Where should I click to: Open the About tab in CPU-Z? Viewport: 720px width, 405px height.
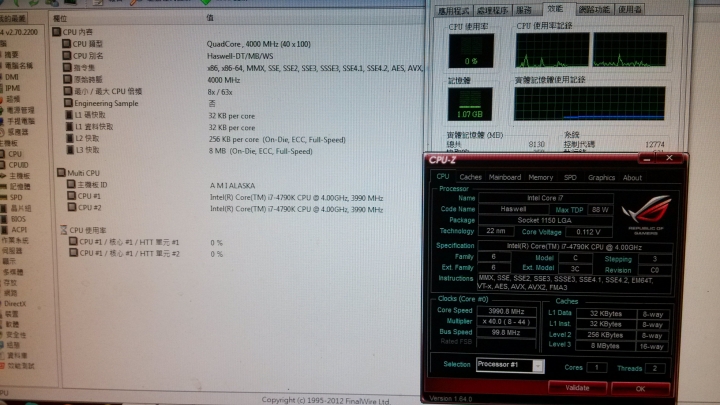tap(632, 178)
